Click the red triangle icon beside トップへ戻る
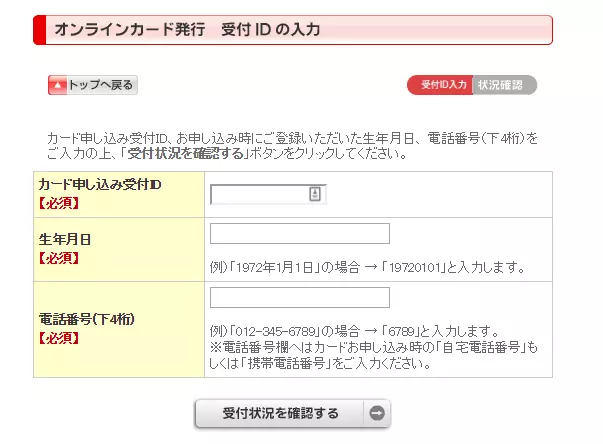The height and width of the screenshot is (444, 603). pyautogui.click(x=58, y=85)
